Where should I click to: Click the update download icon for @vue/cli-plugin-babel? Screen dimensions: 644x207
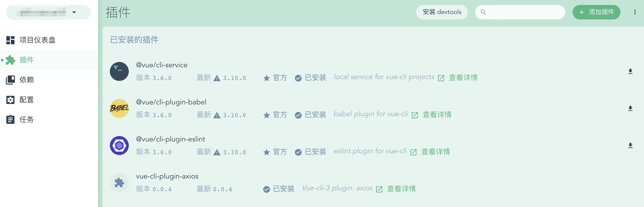630,108
